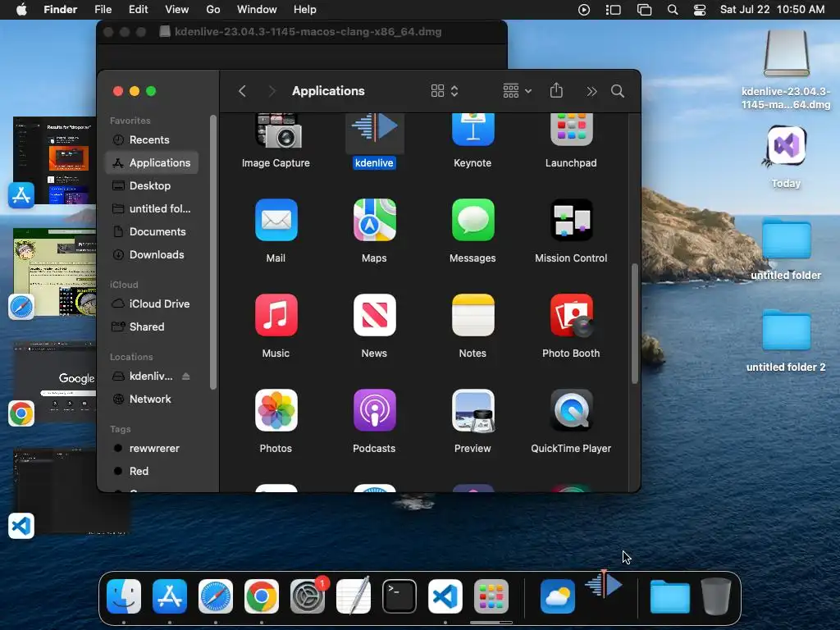The height and width of the screenshot is (630, 840).
Task: Open the Go menu
Action: [213, 10]
